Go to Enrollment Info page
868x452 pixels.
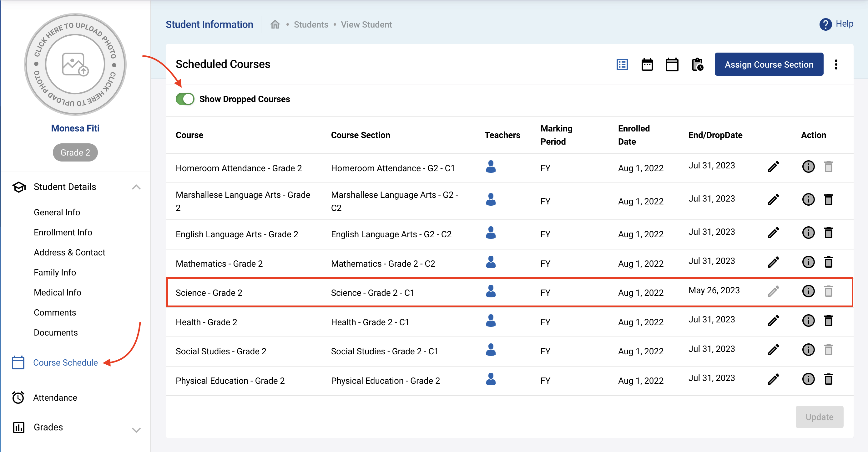[x=63, y=232]
